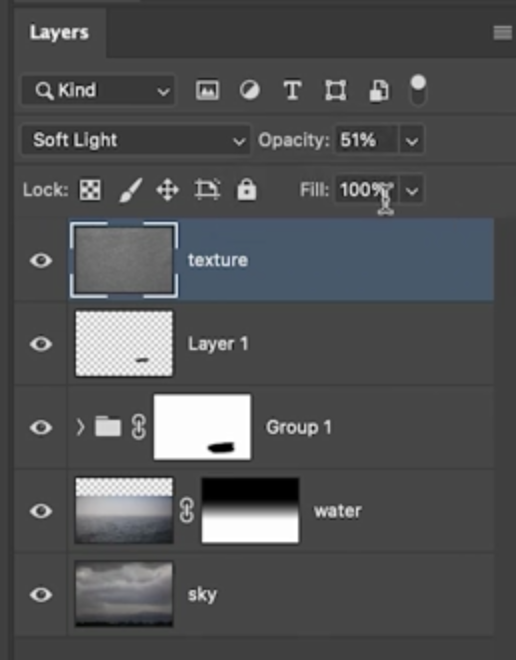Select the Group 1 name

coord(299,427)
